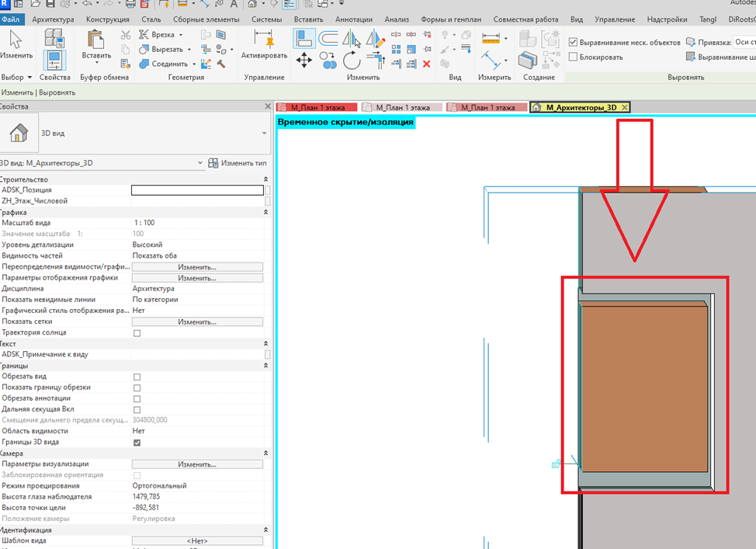The image size is (756, 549).
Task: Click Default 3D View house icon in quick access
Action: pos(252,4)
